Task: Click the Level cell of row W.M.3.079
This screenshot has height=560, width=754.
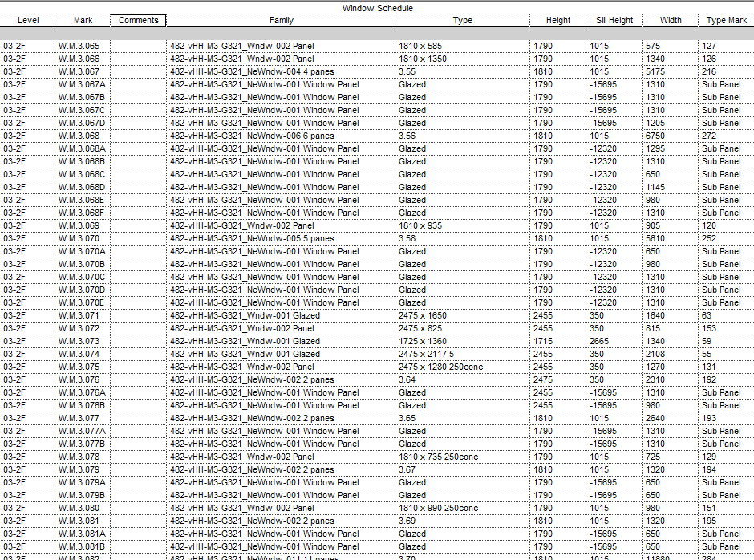Action: (28, 469)
